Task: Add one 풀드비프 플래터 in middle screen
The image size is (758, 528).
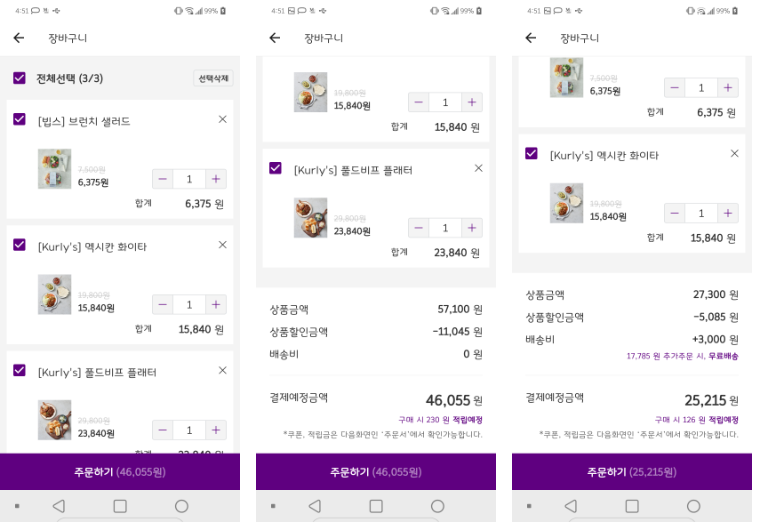Action: point(472,228)
